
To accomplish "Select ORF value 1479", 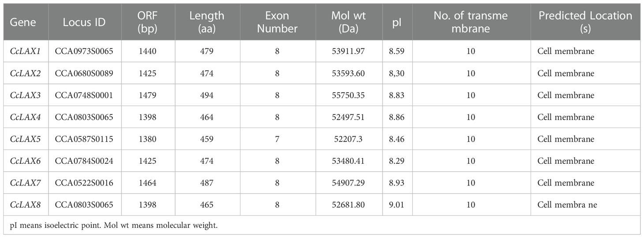I will pyautogui.click(x=147, y=95).
